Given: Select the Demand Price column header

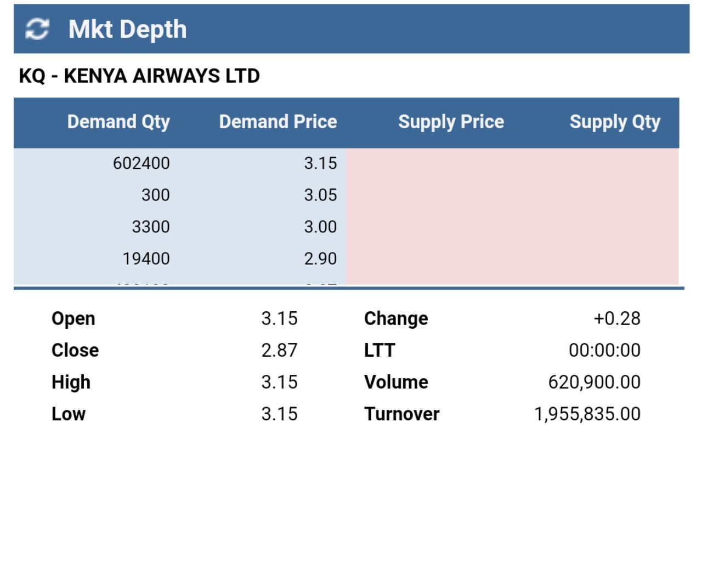Looking at the screenshot, I should (x=278, y=122).
